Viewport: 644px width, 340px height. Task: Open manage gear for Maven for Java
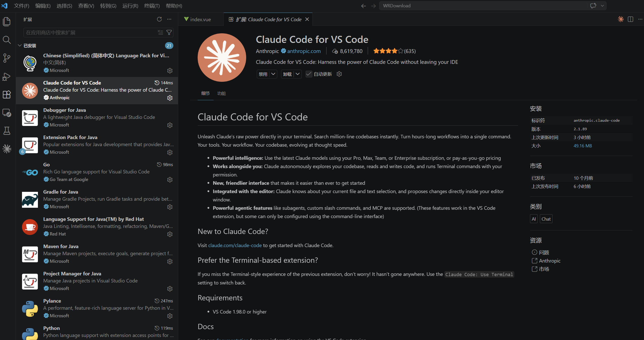click(x=170, y=261)
